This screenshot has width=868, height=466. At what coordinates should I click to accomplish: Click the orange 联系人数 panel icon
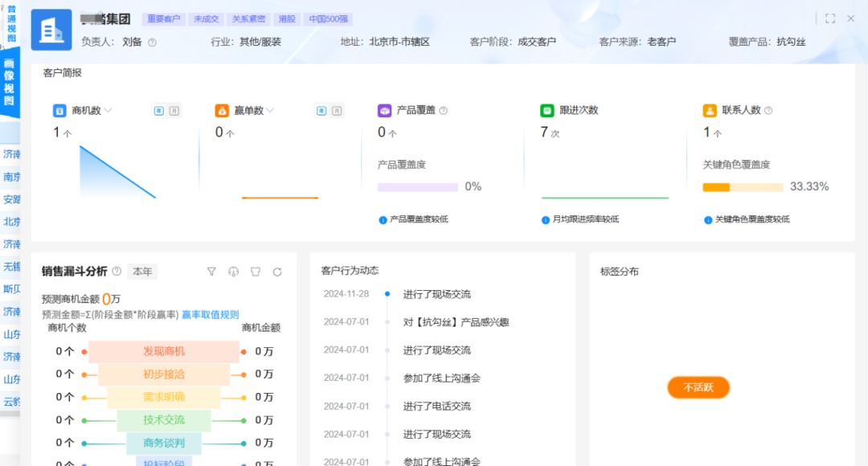(708, 110)
